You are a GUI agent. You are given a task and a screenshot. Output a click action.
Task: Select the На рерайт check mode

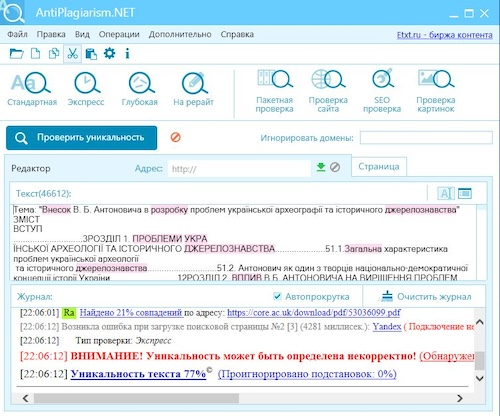193,89
